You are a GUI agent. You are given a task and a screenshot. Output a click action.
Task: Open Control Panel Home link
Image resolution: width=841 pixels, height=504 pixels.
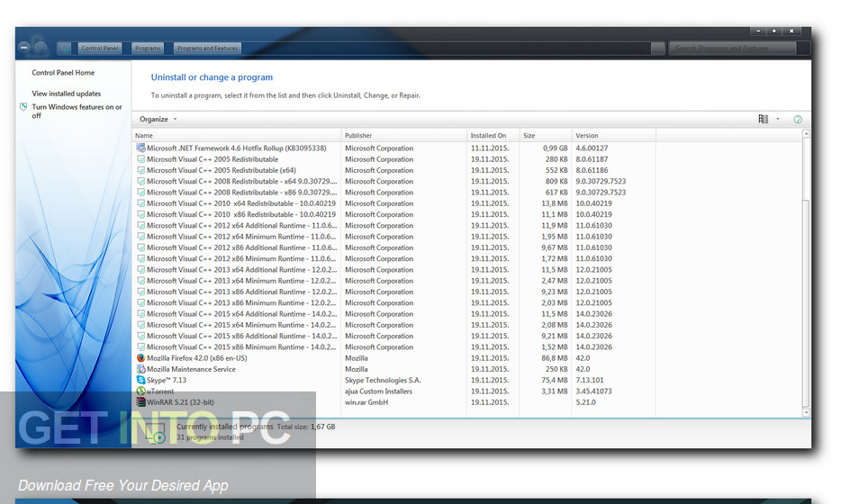click(63, 73)
